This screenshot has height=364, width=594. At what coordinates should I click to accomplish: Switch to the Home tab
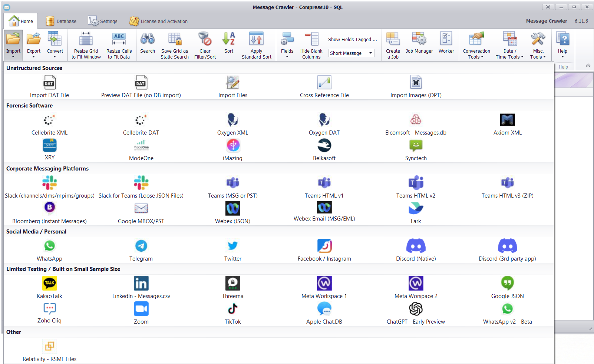click(21, 21)
